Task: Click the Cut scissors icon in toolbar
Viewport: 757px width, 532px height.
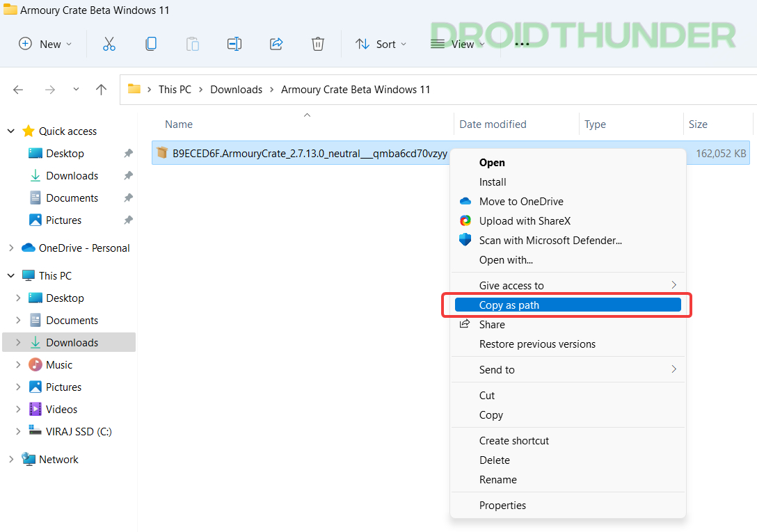Action: (109, 44)
